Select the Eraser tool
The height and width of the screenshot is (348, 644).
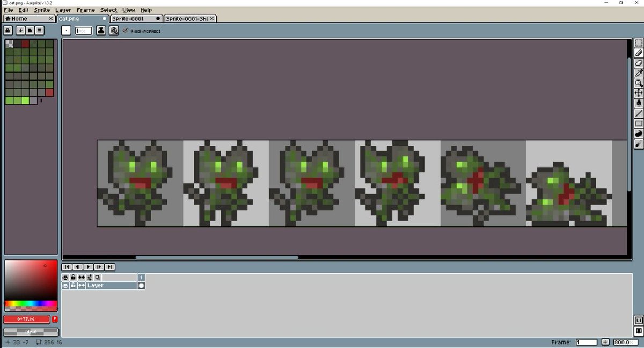pos(639,63)
